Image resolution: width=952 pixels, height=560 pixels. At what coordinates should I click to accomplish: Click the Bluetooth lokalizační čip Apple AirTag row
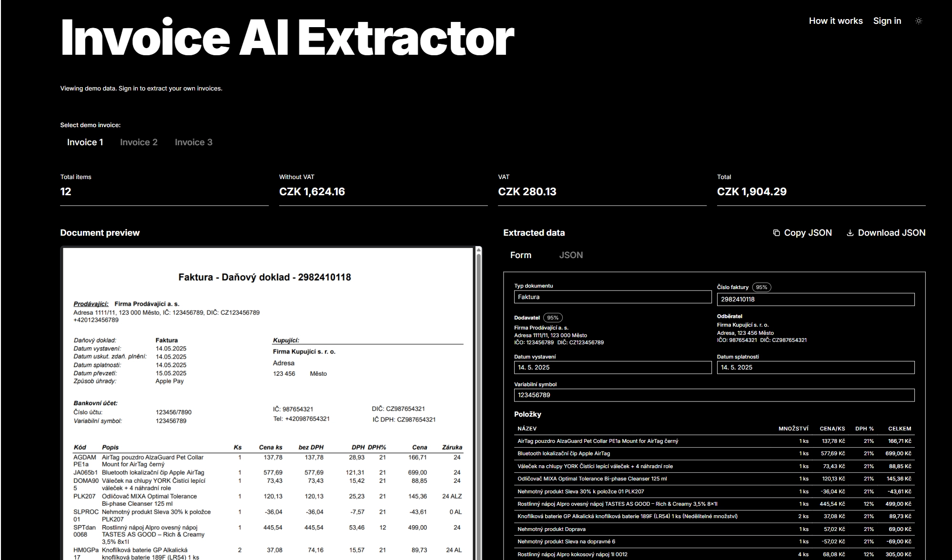pos(714,454)
